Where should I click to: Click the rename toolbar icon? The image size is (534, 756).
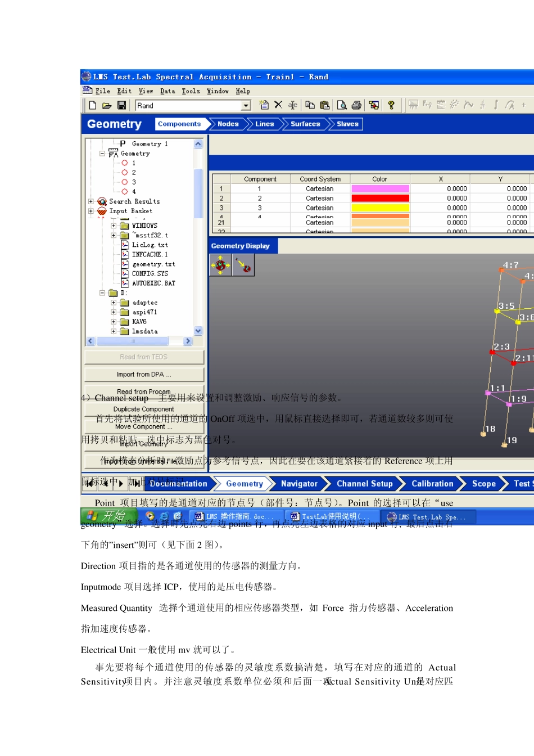(x=293, y=105)
